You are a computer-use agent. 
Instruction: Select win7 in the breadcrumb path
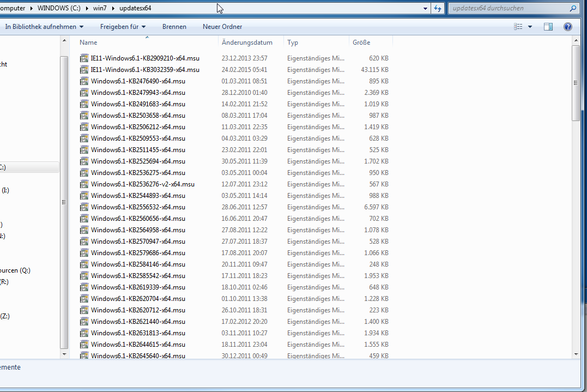[100, 8]
